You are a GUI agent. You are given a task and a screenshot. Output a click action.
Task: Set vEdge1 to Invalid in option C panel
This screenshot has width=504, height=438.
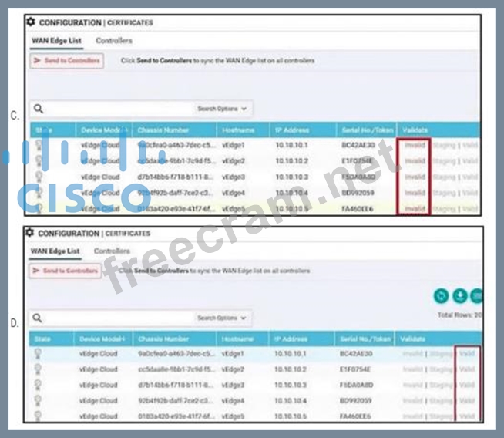point(415,144)
